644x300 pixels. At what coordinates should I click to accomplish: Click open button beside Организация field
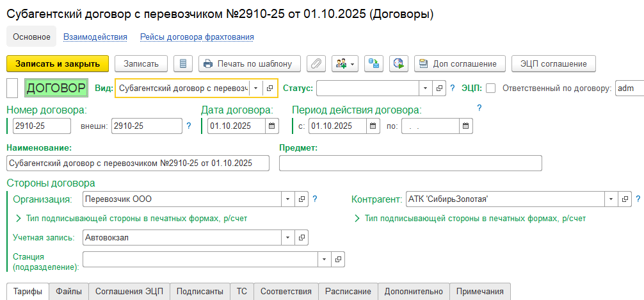coord(302,199)
